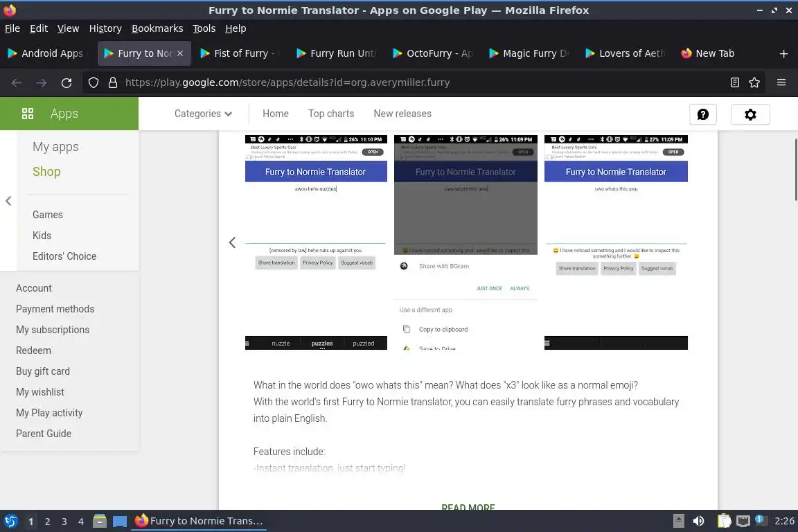Switch to workspace 2 in the taskbar

[x=47, y=522]
